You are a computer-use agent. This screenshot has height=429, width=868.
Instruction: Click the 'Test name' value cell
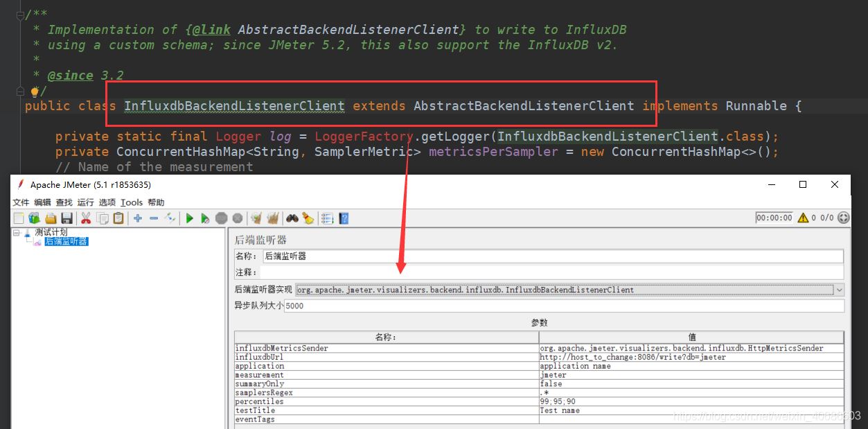pos(692,410)
